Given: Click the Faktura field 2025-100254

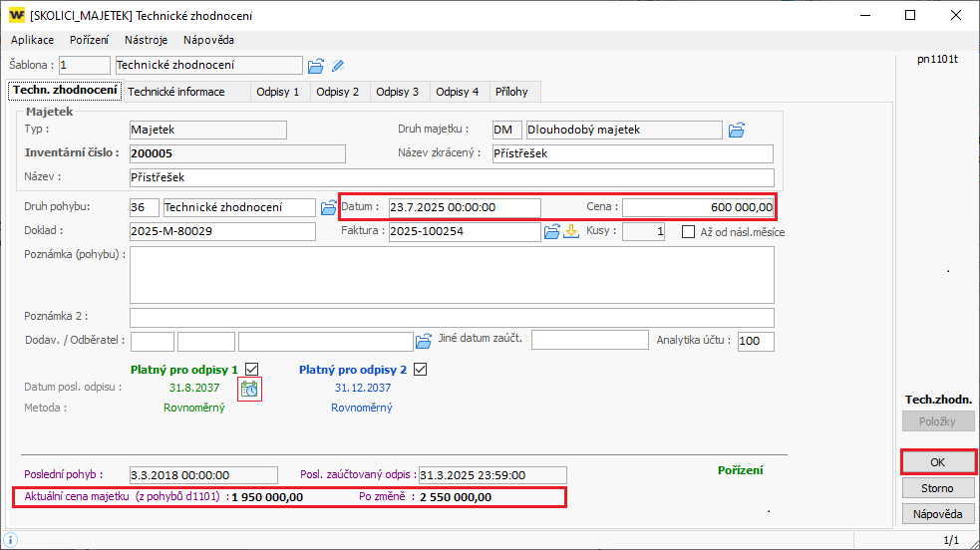Looking at the screenshot, I should (465, 231).
